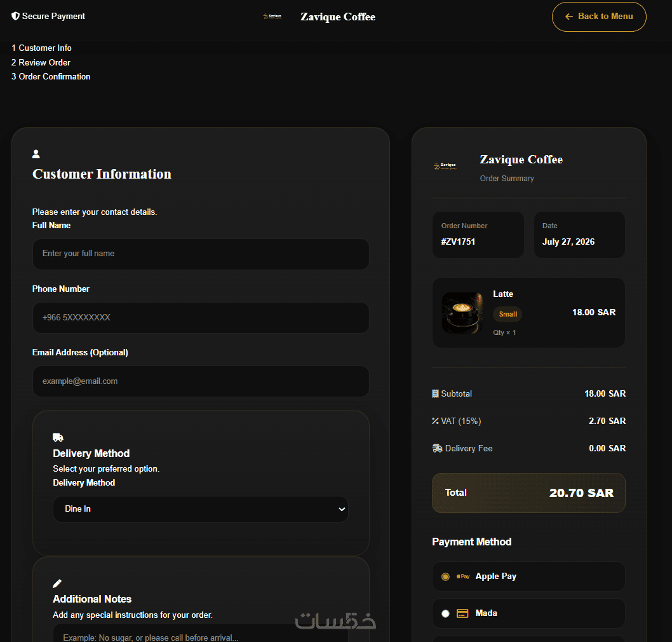The width and height of the screenshot is (672, 642).
Task: Click the Payment Method heading
Action: pyautogui.click(x=471, y=542)
